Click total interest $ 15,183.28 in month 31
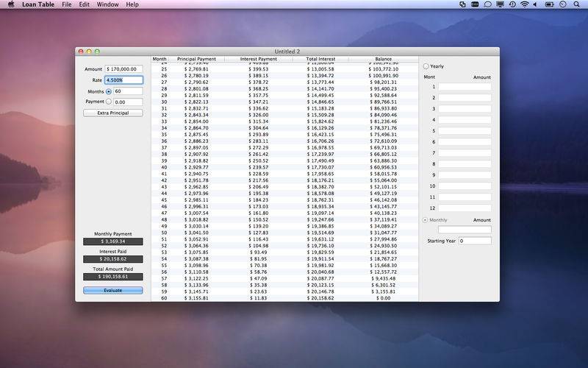588x368 pixels. point(320,108)
